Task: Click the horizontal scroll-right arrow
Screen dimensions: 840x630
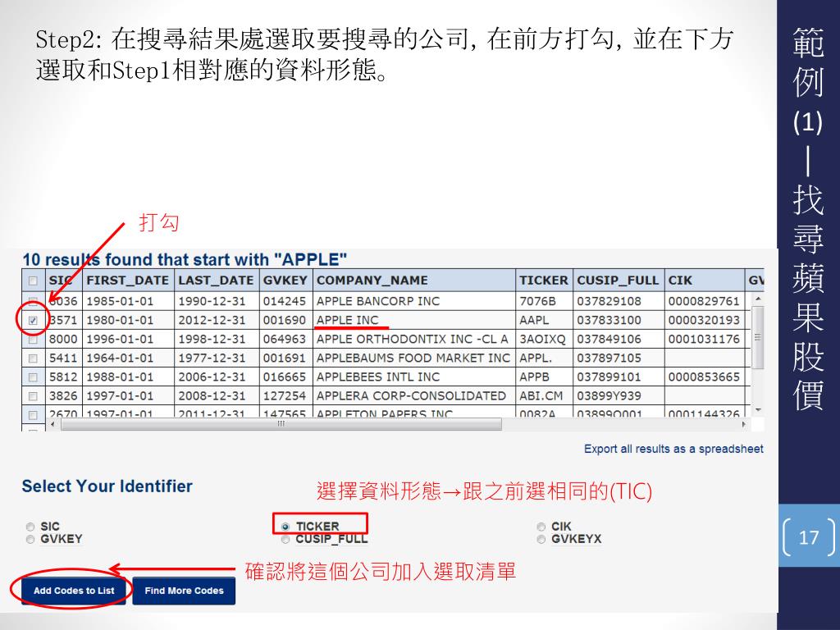Action: pos(743,424)
